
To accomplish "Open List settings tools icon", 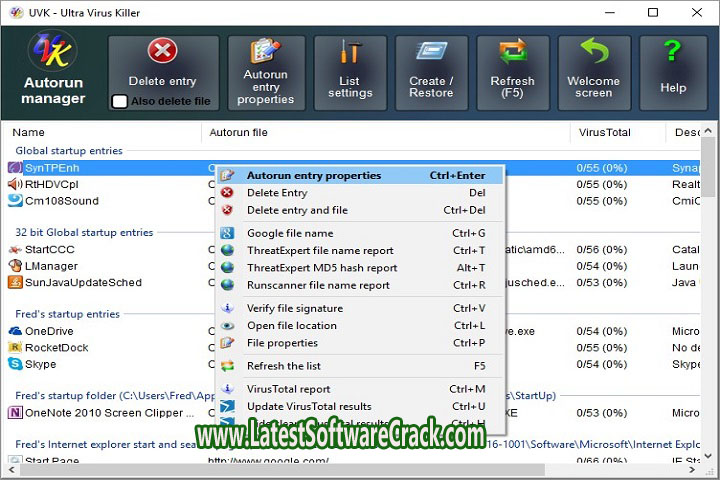I will (350, 51).
